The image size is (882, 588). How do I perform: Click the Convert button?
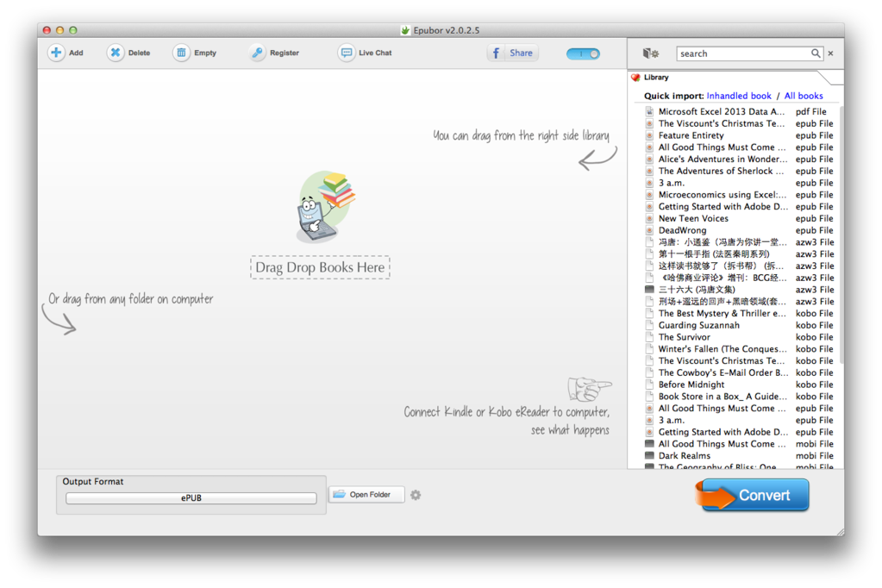click(x=754, y=495)
